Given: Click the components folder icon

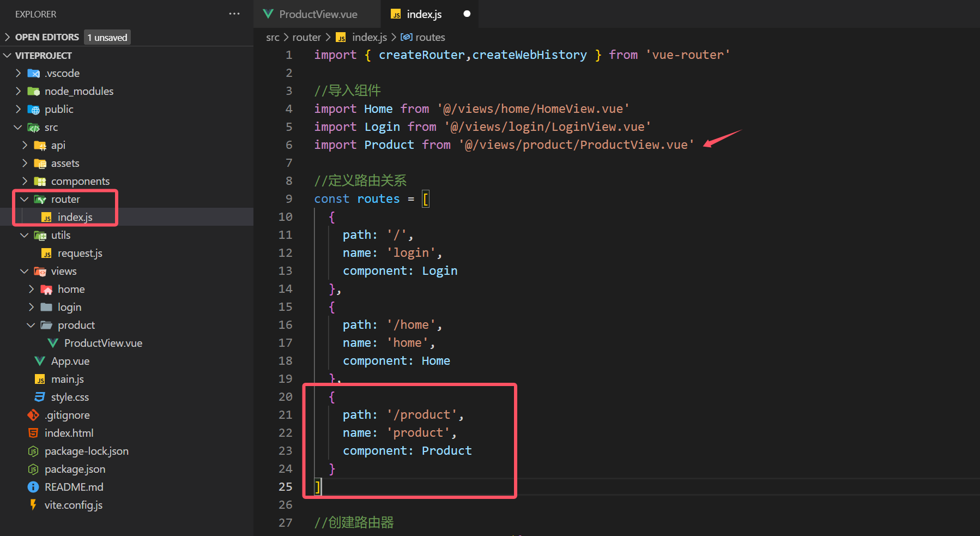Looking at the screenshot, I should pyautogui.click(x=40, y=182).
